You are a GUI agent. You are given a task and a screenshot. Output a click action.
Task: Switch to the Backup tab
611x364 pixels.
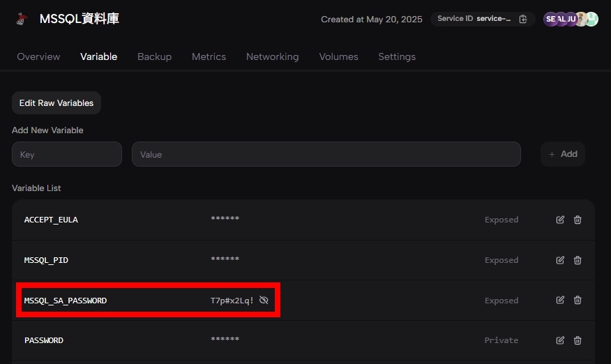[x=154, y=56]
